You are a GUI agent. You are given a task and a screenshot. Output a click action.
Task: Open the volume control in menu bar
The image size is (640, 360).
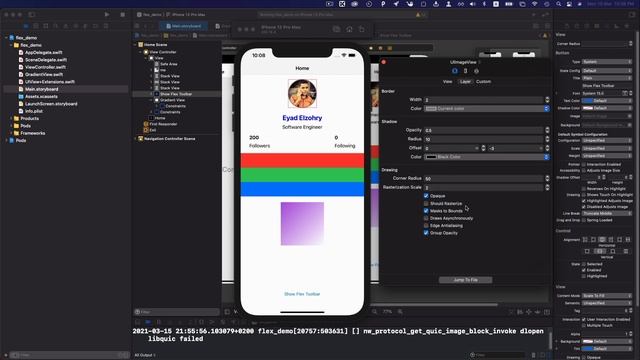pos(472,4)
